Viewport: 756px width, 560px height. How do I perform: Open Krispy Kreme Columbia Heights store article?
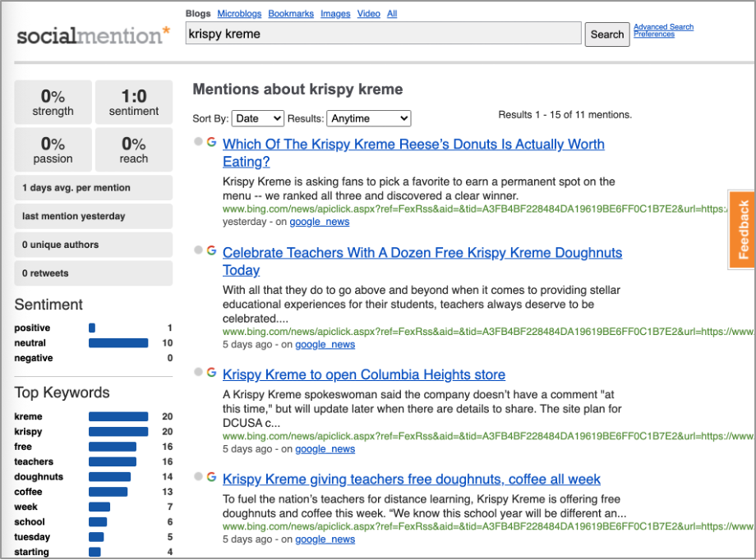click(x=364, y=374)
